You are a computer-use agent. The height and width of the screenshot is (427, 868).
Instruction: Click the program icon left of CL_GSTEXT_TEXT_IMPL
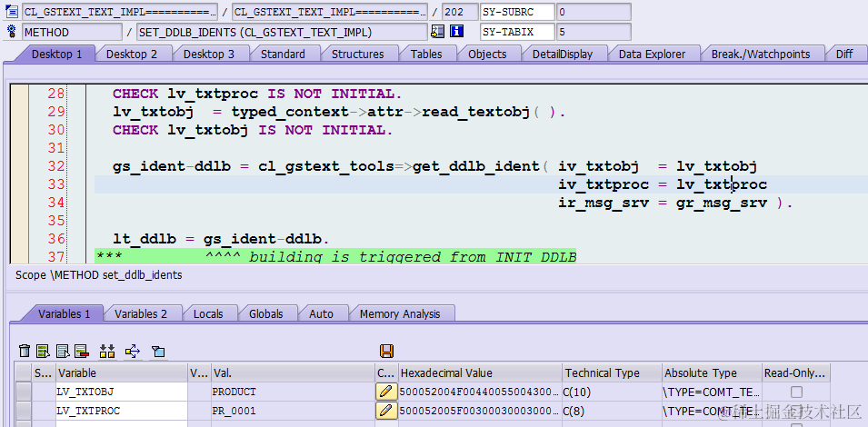(11, 11)
